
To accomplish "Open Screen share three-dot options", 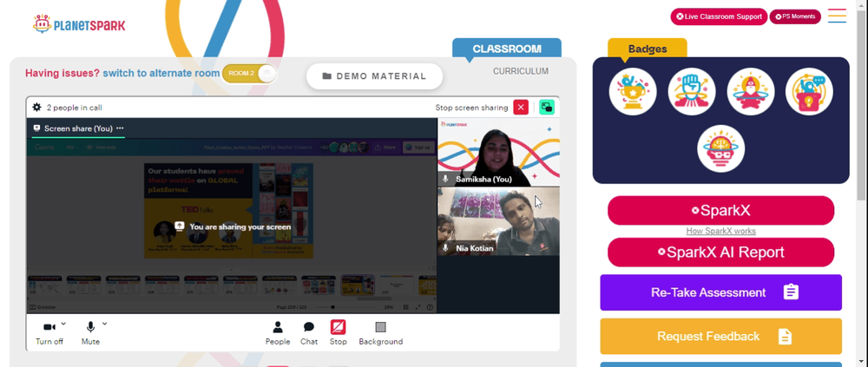I will 120,128.
